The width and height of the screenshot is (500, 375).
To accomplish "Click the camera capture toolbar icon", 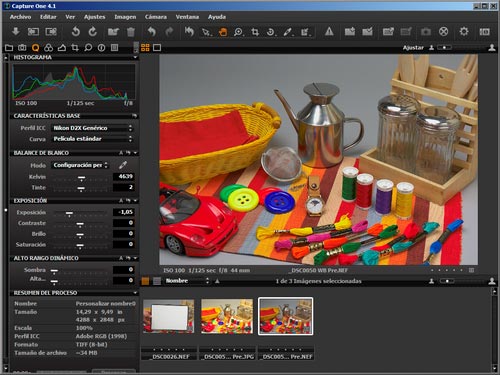I will (x=426, y=32).
